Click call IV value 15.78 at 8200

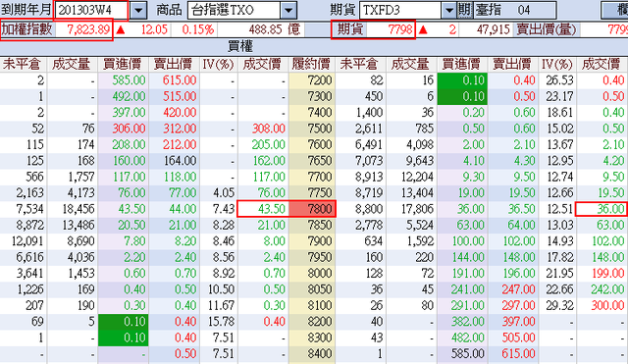pyautogui.click(x=221, y=322)
